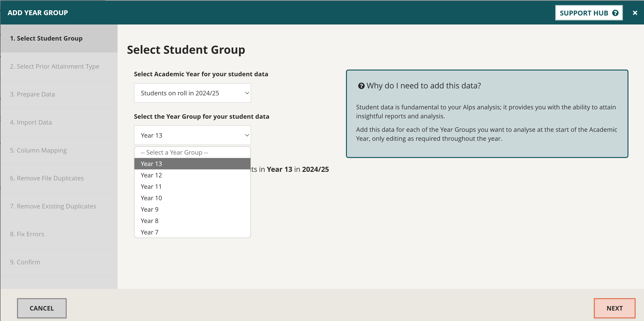
Task: Go to step 5 Column Mapping
Action: click(x=59, y=150)
